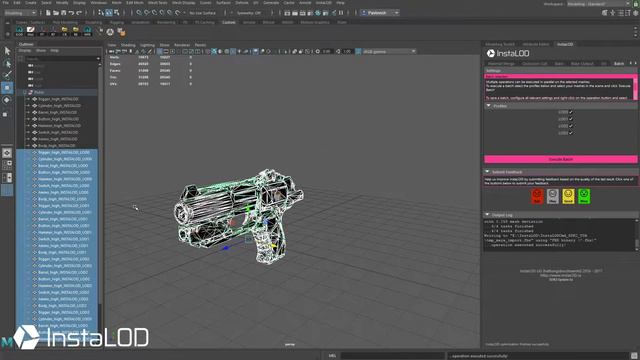Expand the Cylinder_high_INSTALOD node
This screenshot has height=360, width=640.
click(28, 106)
